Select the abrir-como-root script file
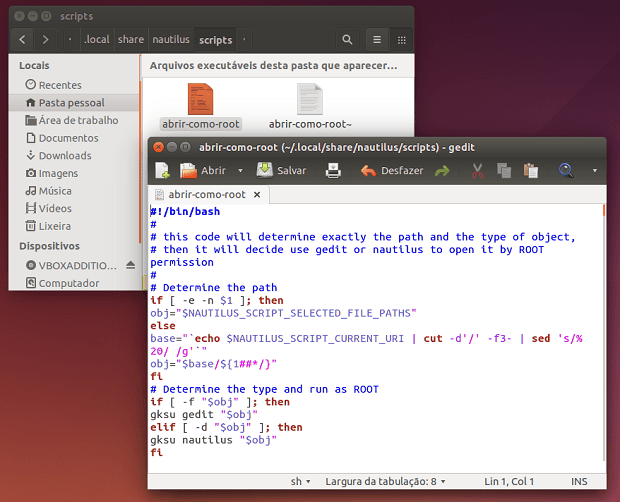Screen dimensions: 620x502 tap(200, 107)
